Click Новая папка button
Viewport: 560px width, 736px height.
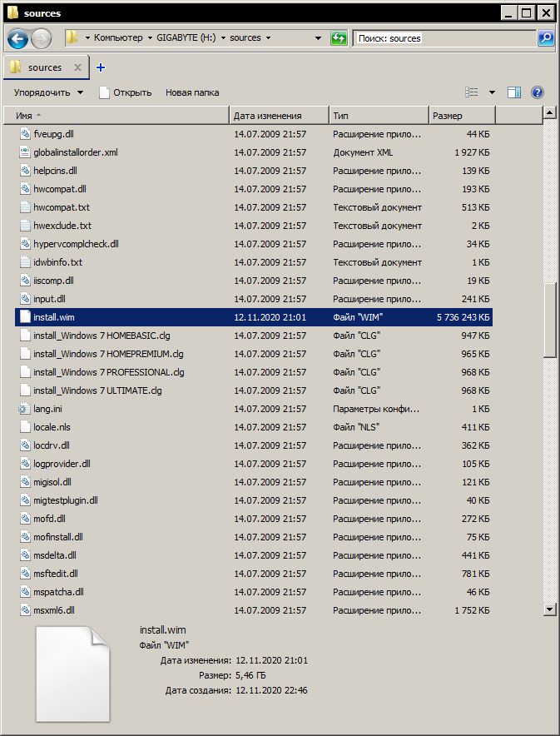click(192, 92)
